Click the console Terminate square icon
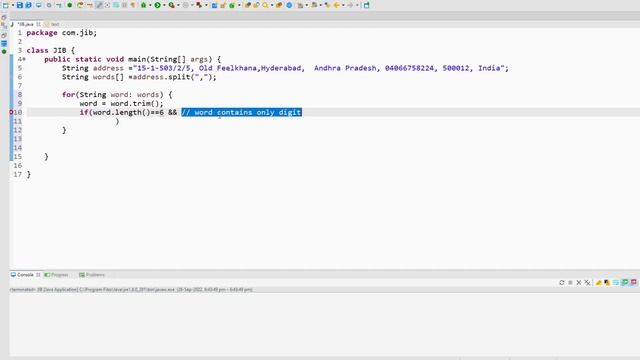The height and width of the screenshot is (360, 640). click(570, 282)
